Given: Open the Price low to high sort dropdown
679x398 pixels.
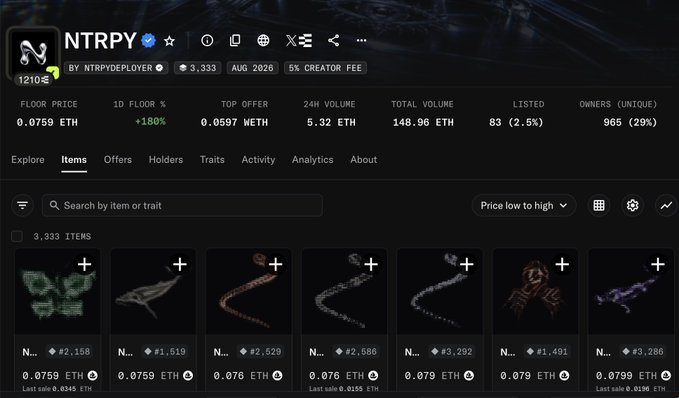Looking at the screenshot, I should pos(524,205).
